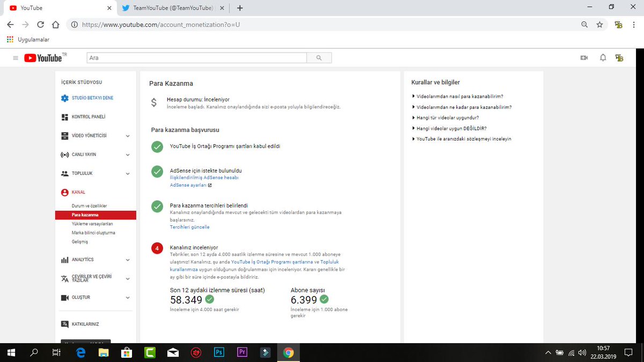Switch to TeamYouTube Twitter tab
Viewport: 644px width, 362px height.
[x=173, y=8]
